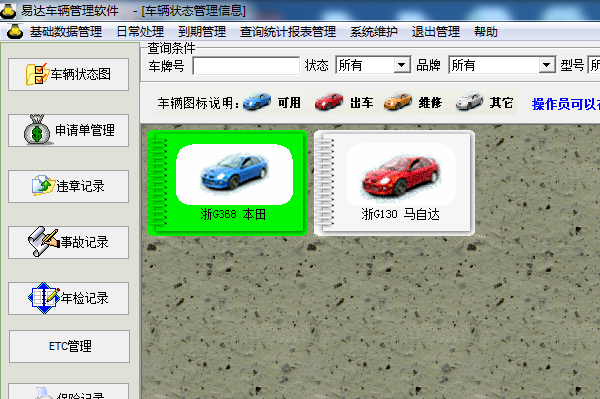The image size is (600, 399).
Task: Open the 查询统计报表管理 menu
Action: point(288,32)
